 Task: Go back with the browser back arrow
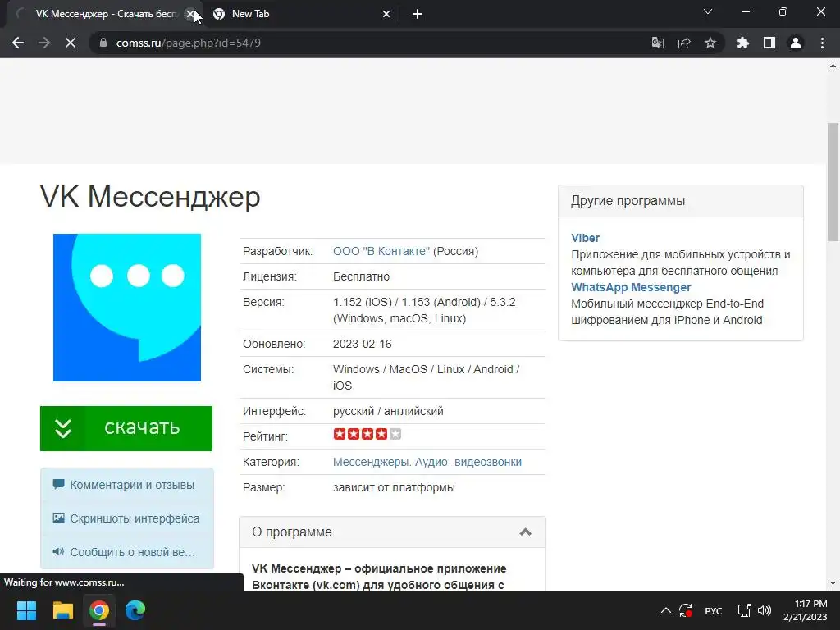(x=18, y=43)
